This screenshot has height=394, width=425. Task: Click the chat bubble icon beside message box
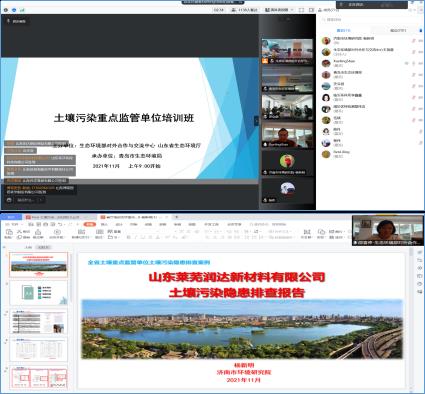point(9,200)
